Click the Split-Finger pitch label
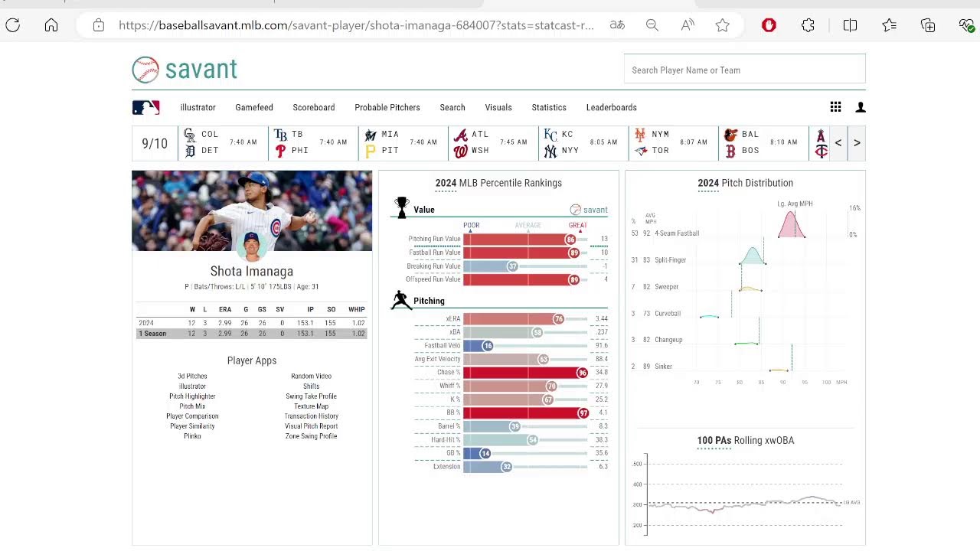 pos(671,260)
